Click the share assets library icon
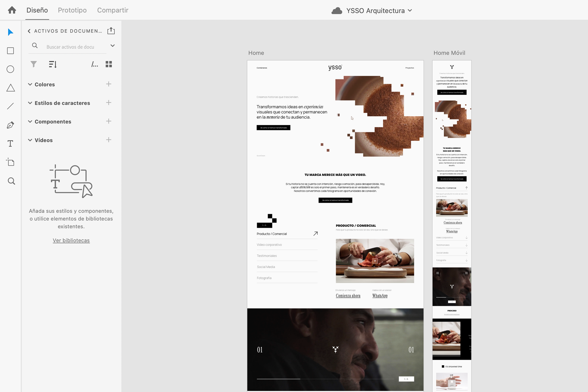 (x=111, y=31)
